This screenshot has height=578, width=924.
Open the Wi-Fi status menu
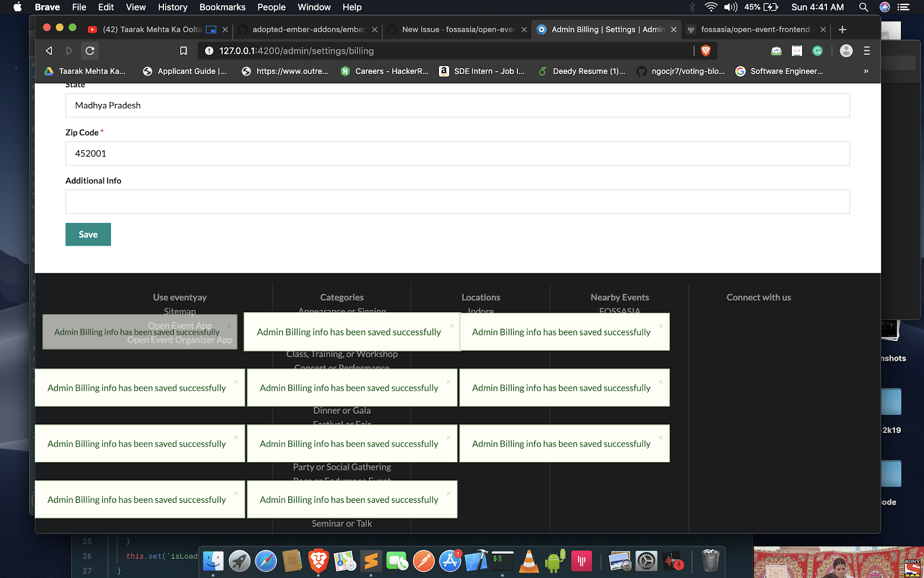point(711,7)
